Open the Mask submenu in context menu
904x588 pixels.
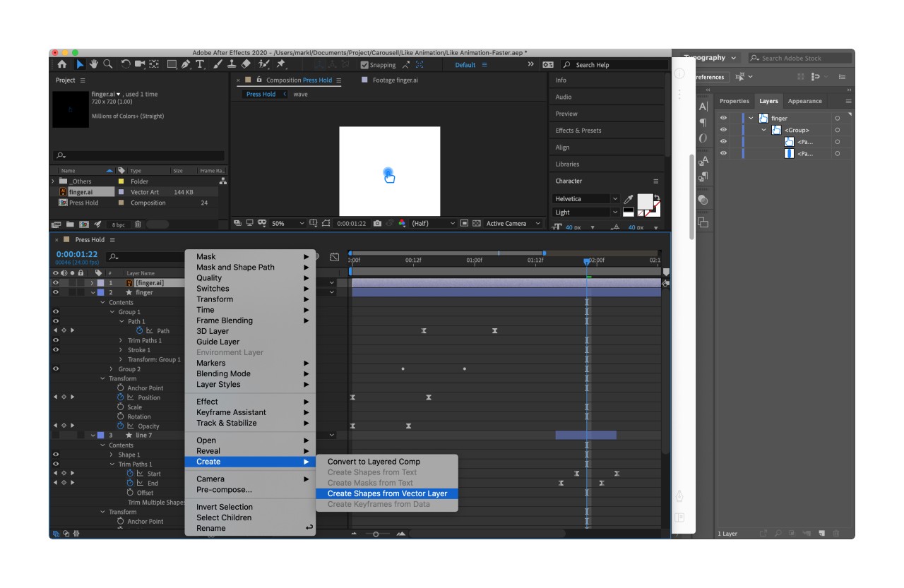(250, 257)
